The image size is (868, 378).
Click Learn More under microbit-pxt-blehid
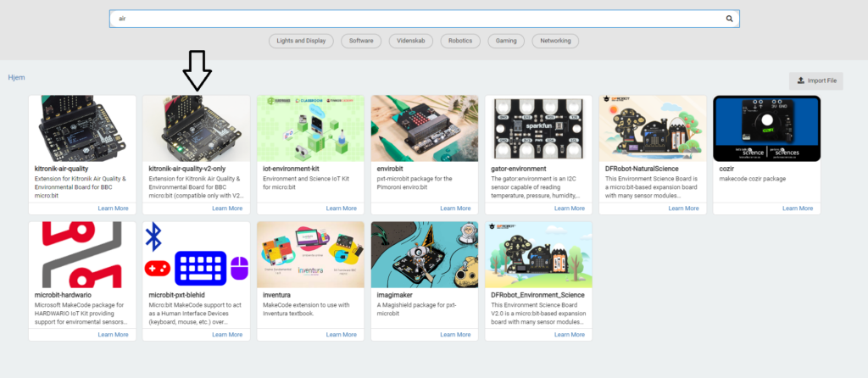[227, 335]
